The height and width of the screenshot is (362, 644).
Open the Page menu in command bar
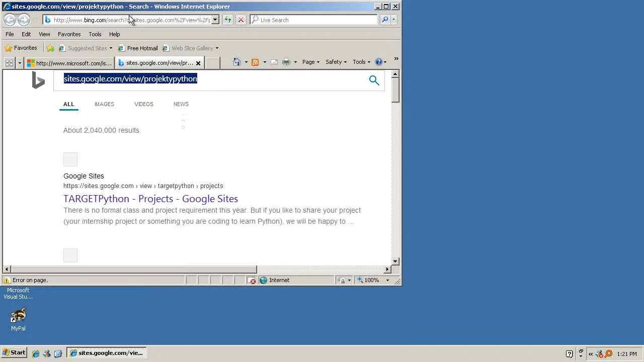click(x=311, y=62)
